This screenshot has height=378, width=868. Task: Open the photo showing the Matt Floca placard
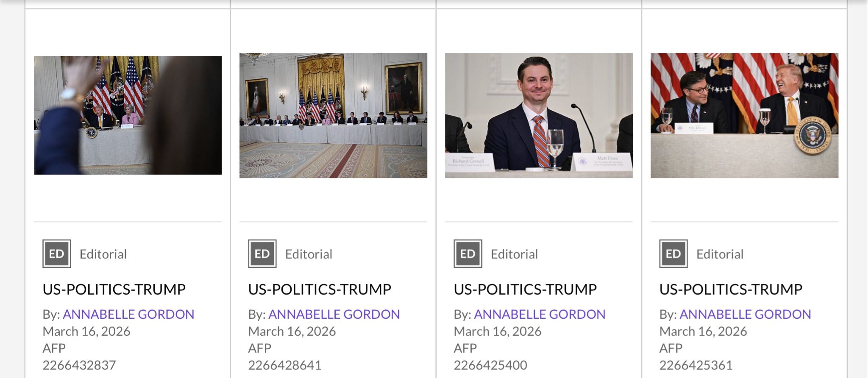tap(539, 115)
